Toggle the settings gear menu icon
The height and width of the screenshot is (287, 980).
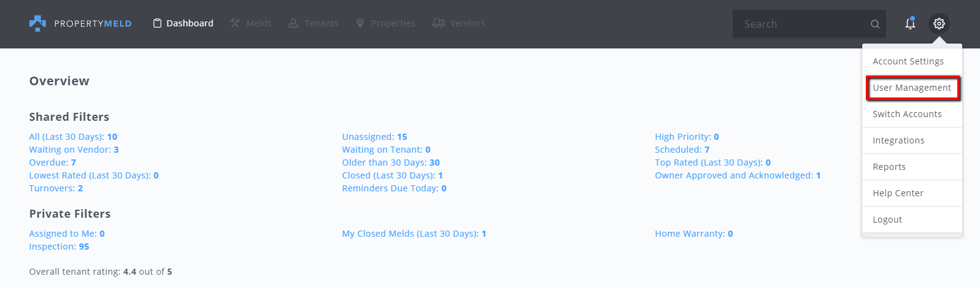tap(939, 23)
